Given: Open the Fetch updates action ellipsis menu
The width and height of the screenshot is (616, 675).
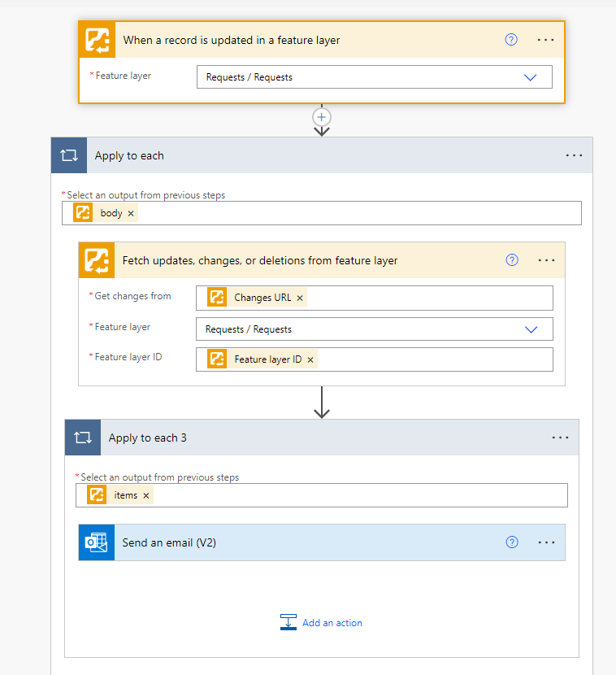Looking at the screenshot, I should tap(546, 260).
